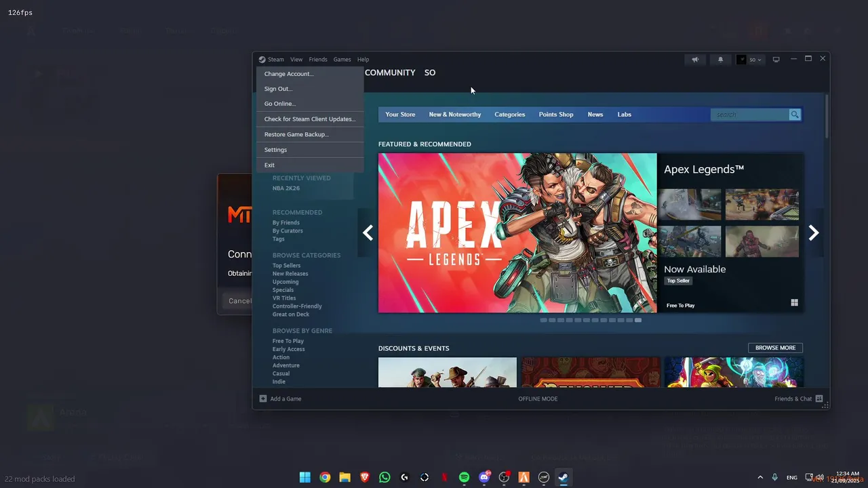Open Free To Play genre link
Screen dimensions: 868x488
[x=288, y=341]
